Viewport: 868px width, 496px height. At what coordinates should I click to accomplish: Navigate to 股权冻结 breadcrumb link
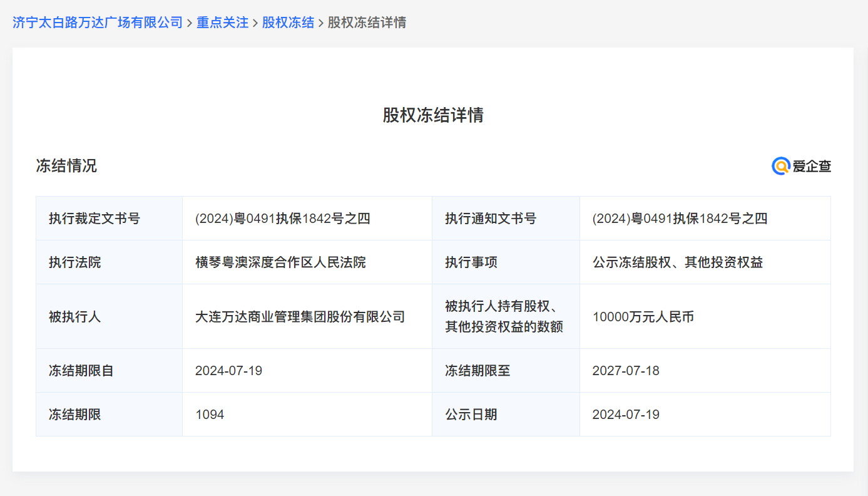(x=288, y=23)
